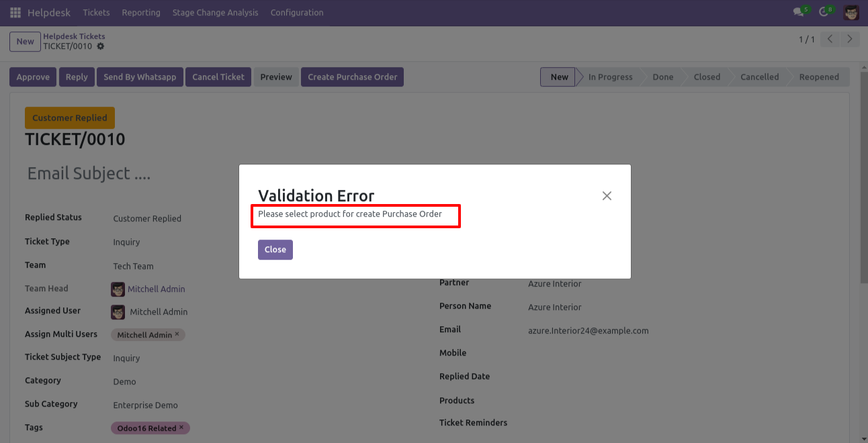Open the Tickets menu
The width and height of the screenshot is (868, 443).
point(96,13)
